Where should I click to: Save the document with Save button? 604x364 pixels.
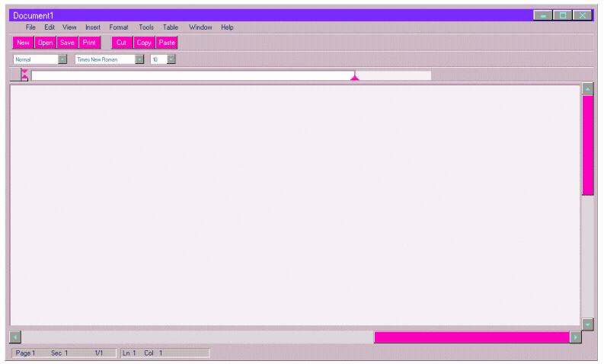coord(68,43)
